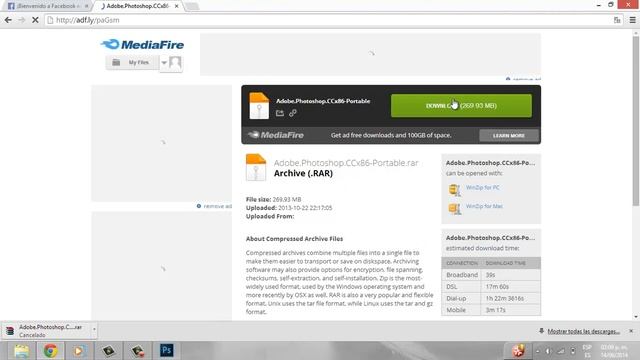Click the page vertical scrollbar
Viewport: 640px width, 360px height.
tap(636, 121)
